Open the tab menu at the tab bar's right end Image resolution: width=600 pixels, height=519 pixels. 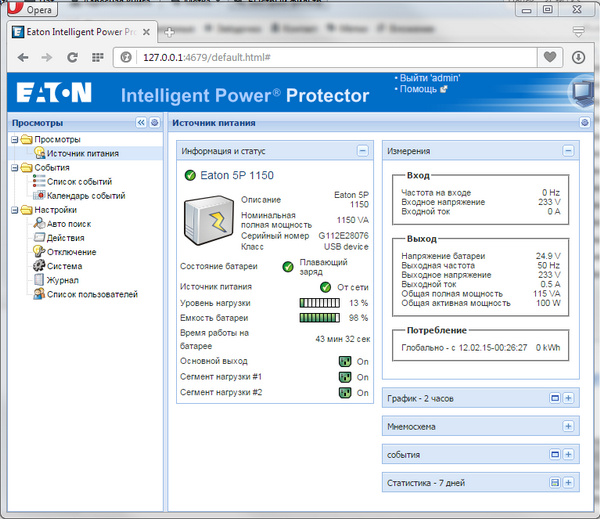pyautogui.click(x=579, y=32)
